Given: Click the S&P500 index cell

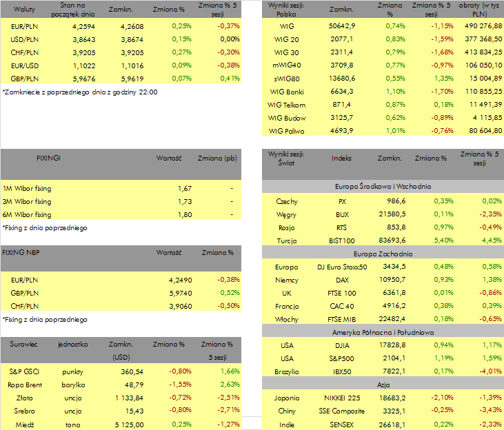Looking at the screenshot, I should pos(342,358).
